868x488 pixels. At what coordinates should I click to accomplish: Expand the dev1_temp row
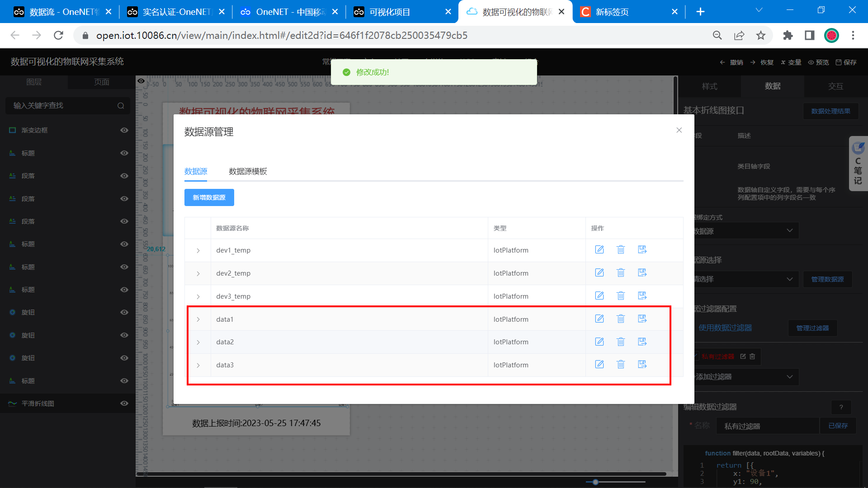pos(198,250)
